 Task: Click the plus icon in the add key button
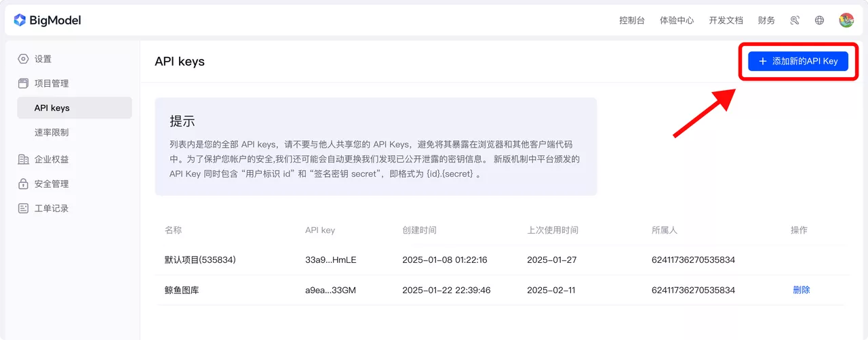(x=763, y=61)
